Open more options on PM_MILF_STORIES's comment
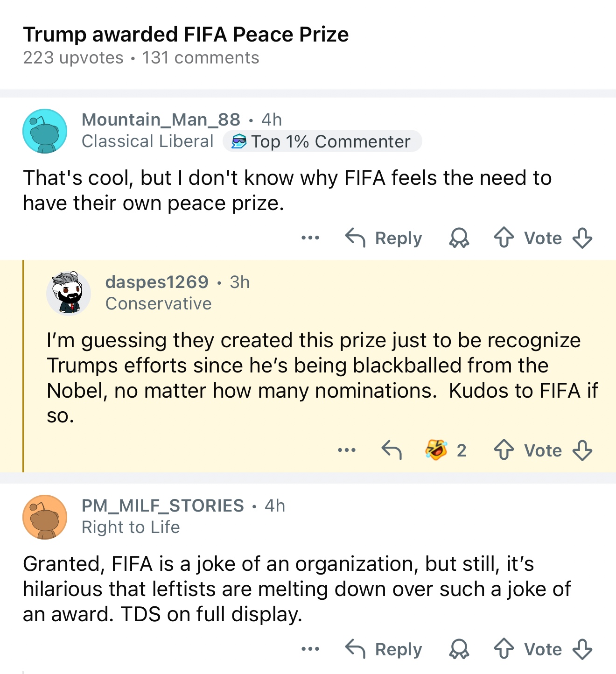 point(310,649)
